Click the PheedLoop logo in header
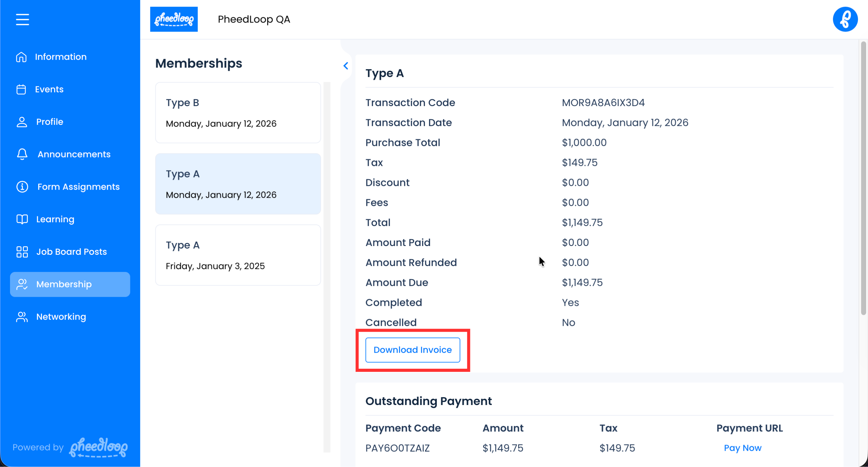This screenshot has height=467, width=868. tap(174, 19)
